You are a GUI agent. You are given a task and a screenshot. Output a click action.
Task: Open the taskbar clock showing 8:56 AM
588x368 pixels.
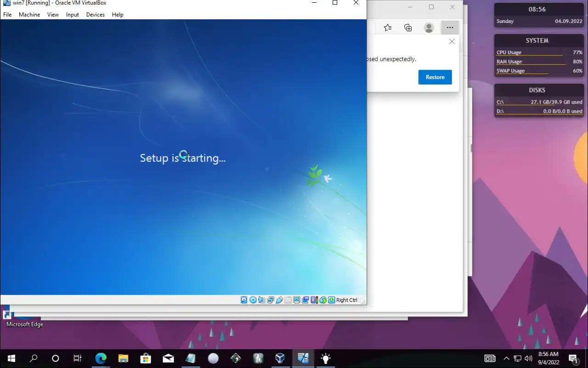[548, 358]
